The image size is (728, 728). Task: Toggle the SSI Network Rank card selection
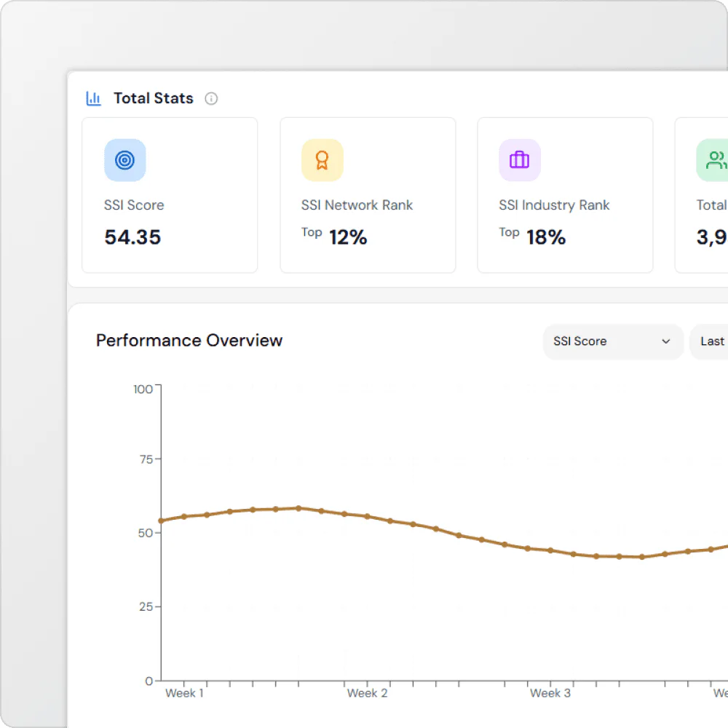[x=368, y=194]
